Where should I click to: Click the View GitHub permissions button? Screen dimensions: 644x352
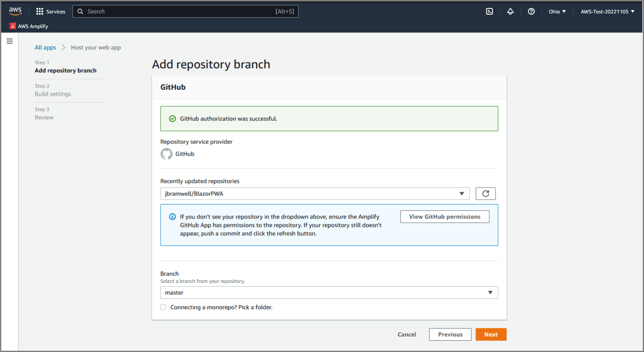click(x=444, y=216)
